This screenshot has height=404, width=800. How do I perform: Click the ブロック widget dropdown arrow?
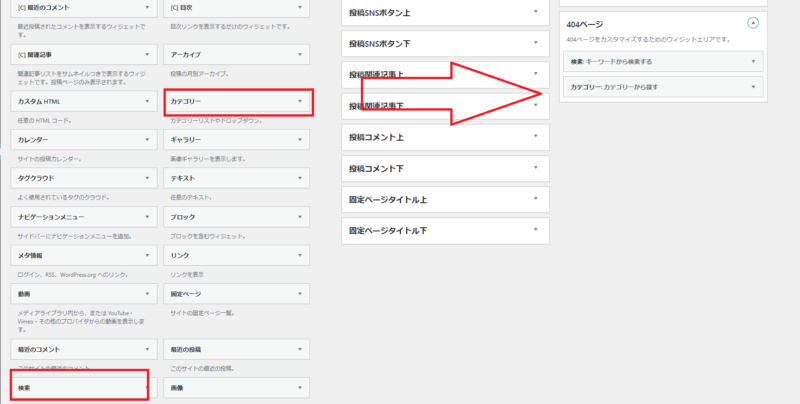[300, 216]
